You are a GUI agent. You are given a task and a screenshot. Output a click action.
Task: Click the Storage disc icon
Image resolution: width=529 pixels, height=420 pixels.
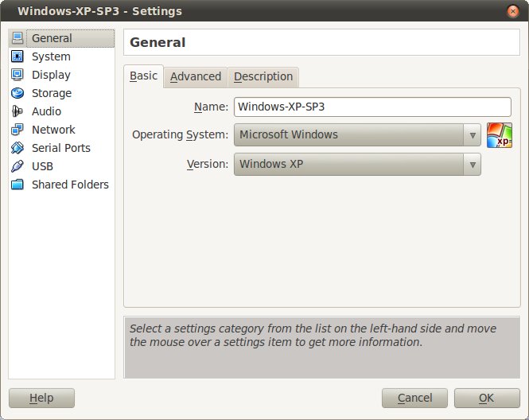pos(18,93)
